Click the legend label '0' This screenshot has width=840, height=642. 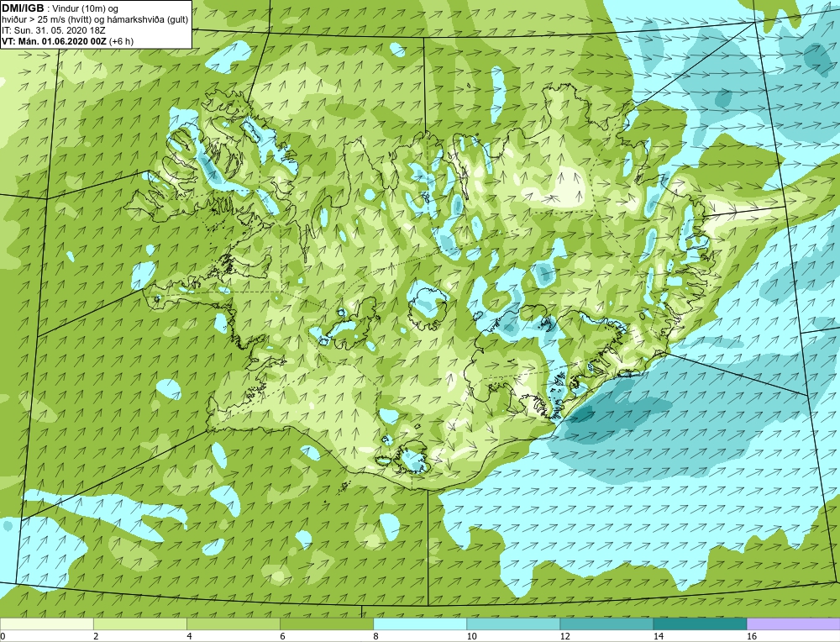click(x=3, y=636)
